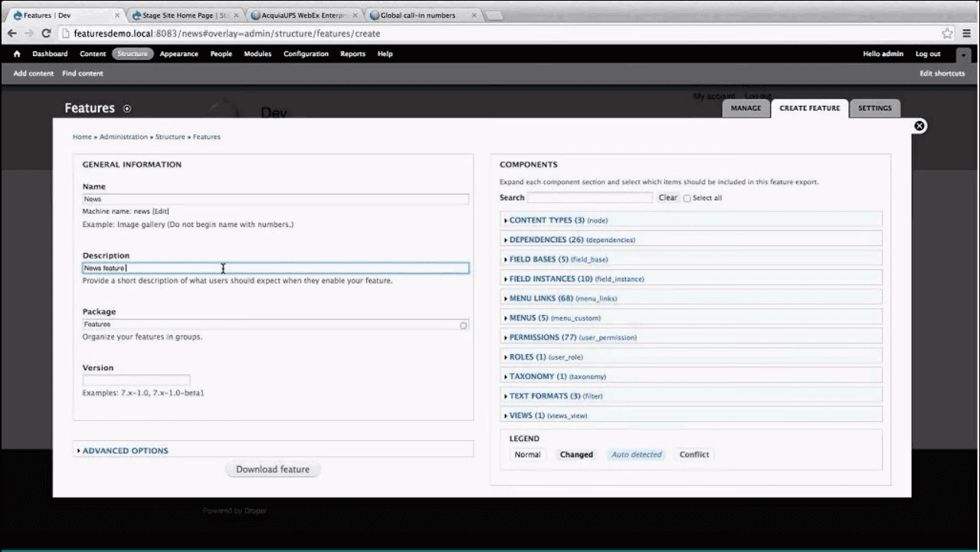Expand Advanced Options section

pos(125,451)
